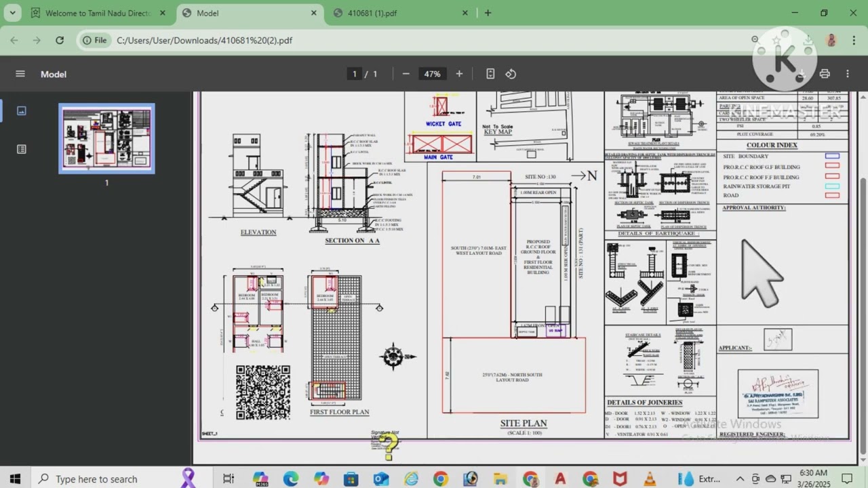Image resolution: width=868 pixels, height=488 pixels.
Task: Click the Fit to page icon
Action: point(490,74)
